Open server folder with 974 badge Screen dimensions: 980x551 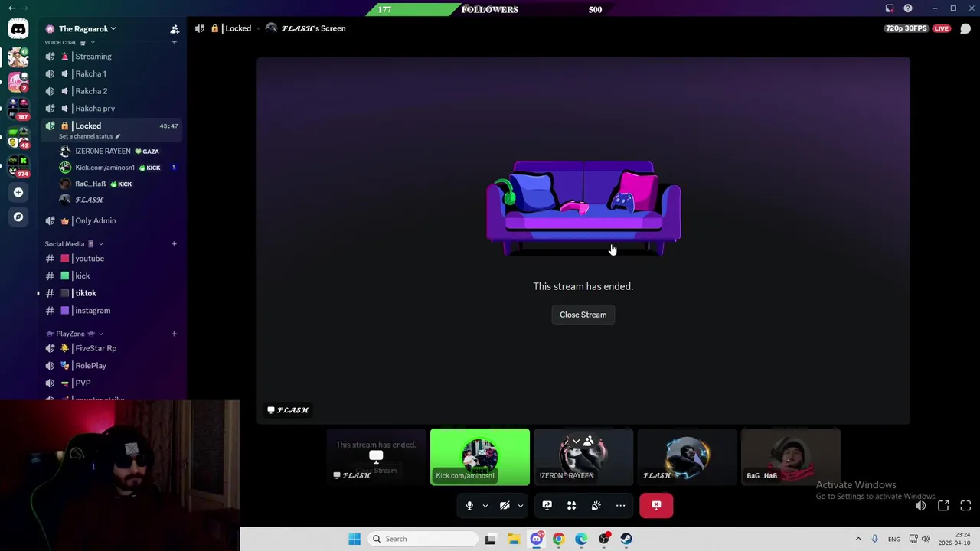point(18,165)
